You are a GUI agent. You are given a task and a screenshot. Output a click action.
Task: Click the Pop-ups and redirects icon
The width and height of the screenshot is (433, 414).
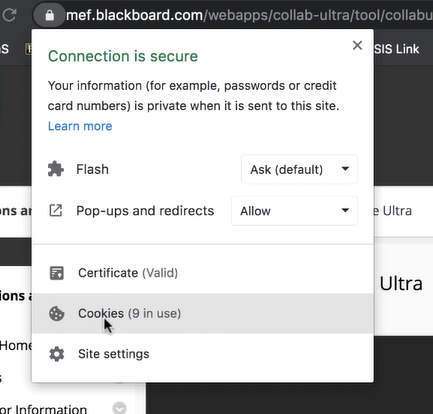click(56, 211)
